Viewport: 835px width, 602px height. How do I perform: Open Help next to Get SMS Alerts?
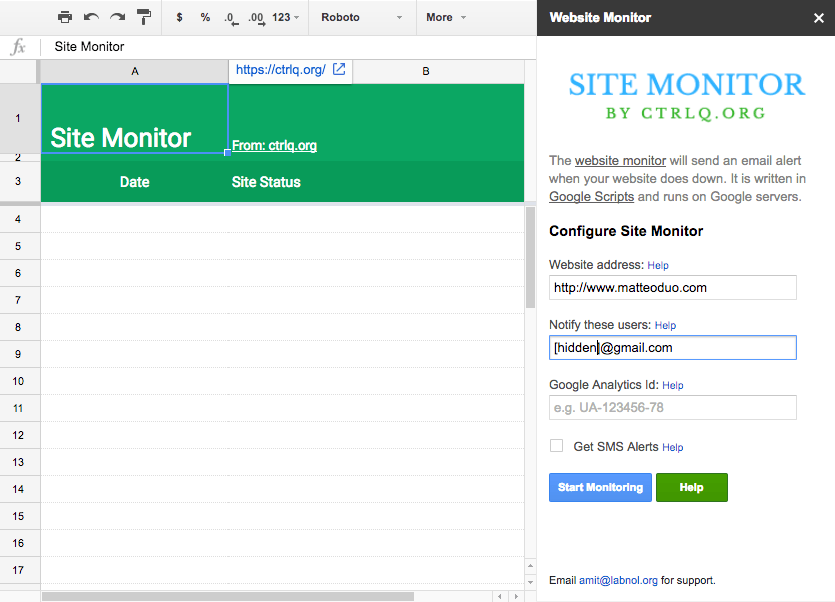pyautogui.click(x=673, y=448)
